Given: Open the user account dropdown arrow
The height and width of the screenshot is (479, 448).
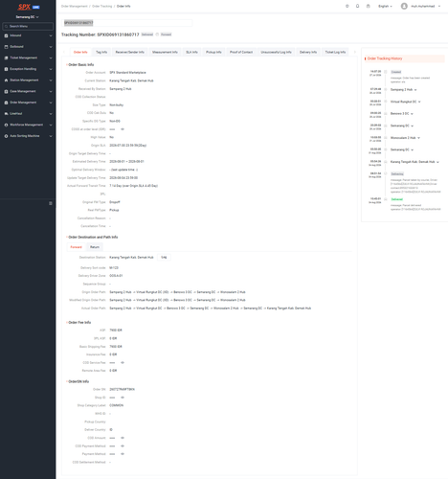Looking at the screenshot, I should pos(439,6).
